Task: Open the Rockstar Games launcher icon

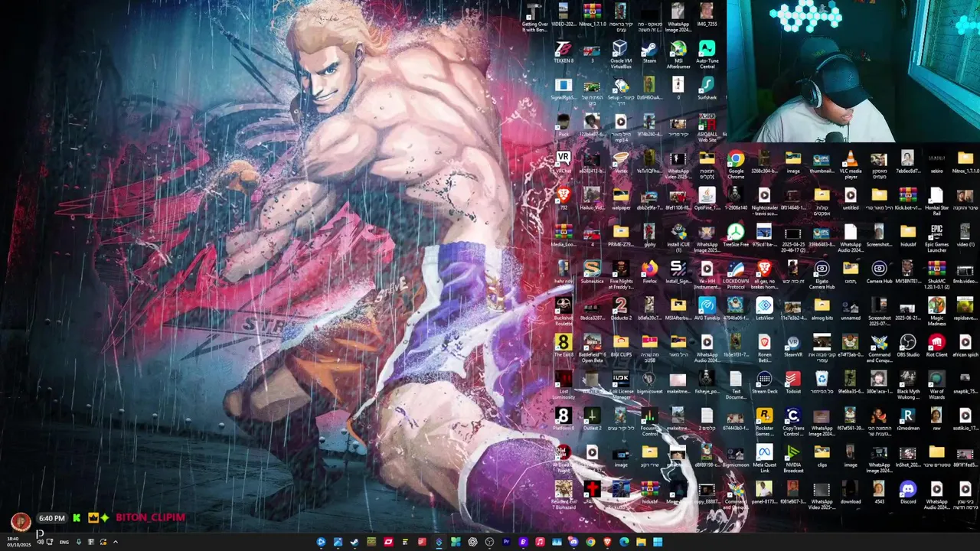Action: [x=764, y=422]
